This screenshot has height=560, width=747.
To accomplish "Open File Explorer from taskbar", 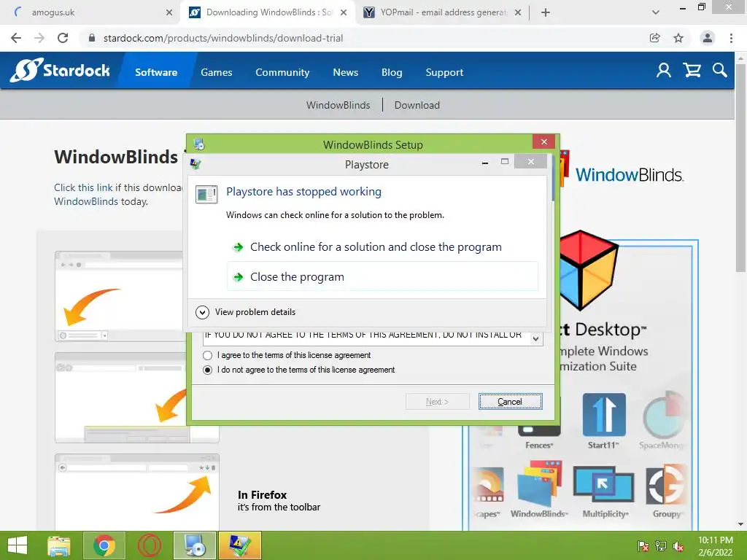I will pos(59,545).
